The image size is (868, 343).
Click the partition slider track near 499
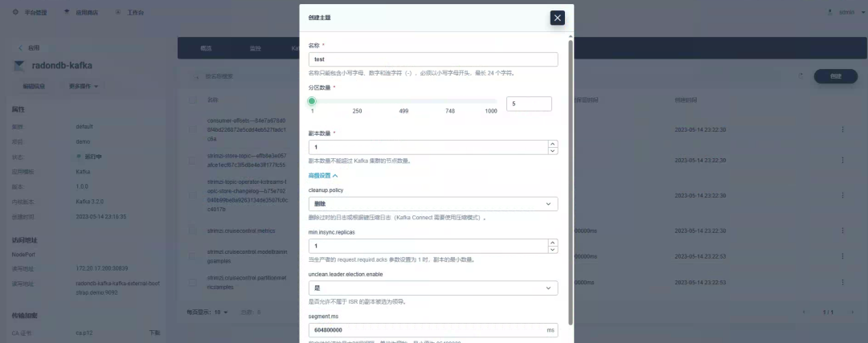pos(403,101)
